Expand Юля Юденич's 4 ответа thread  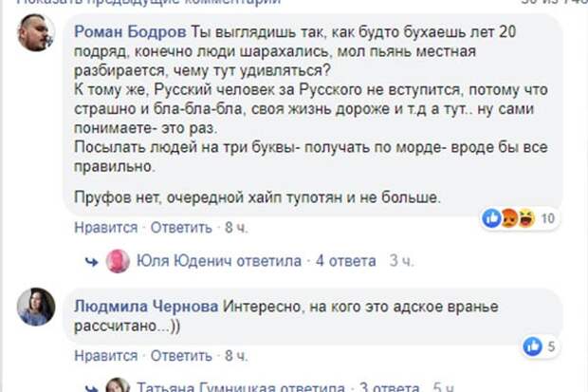pyautogui.click(x=346, y=261)
